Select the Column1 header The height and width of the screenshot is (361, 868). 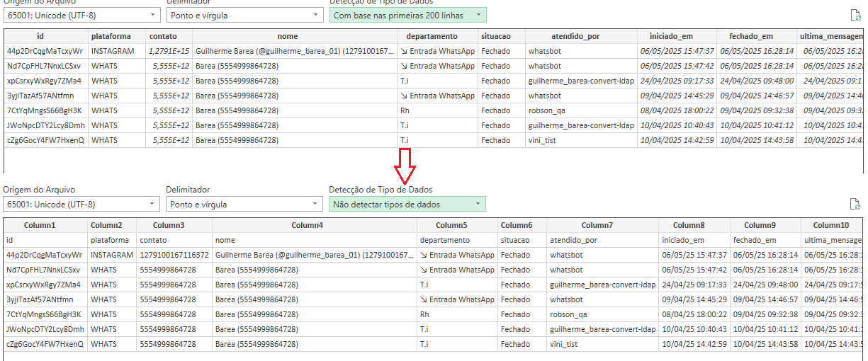pos(45,226)
